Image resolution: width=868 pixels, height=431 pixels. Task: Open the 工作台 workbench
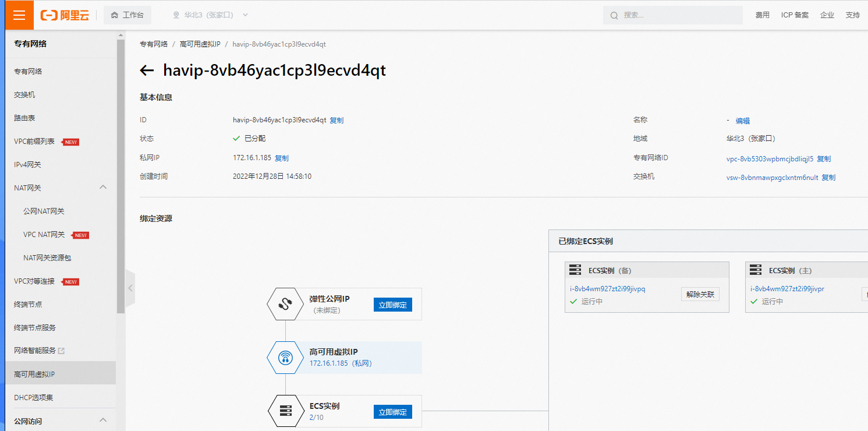pos(127,15)
